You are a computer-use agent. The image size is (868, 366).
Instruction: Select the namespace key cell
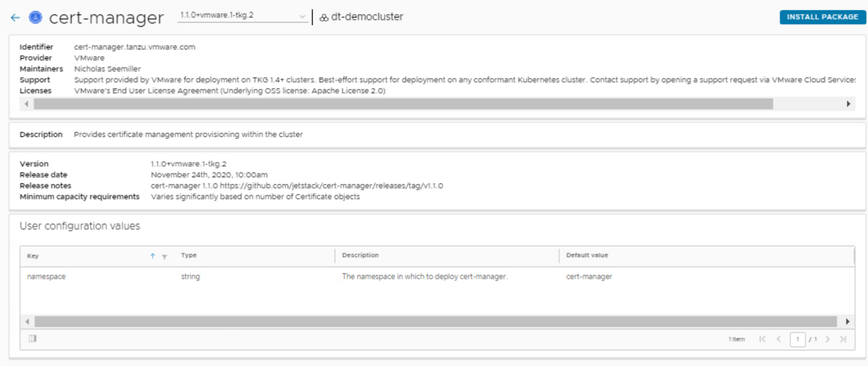tap(46, 276)
